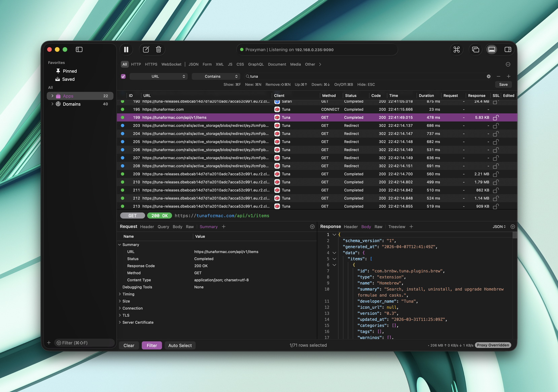Toggle the left sidebar icon
This screenshot has width=558, height=392.
click(x=79, y=50)
